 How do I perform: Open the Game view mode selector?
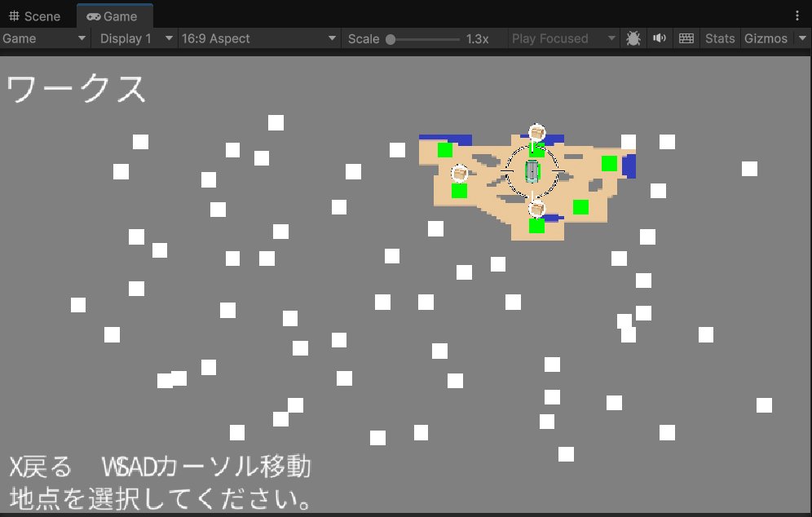[x=45, y=38]
